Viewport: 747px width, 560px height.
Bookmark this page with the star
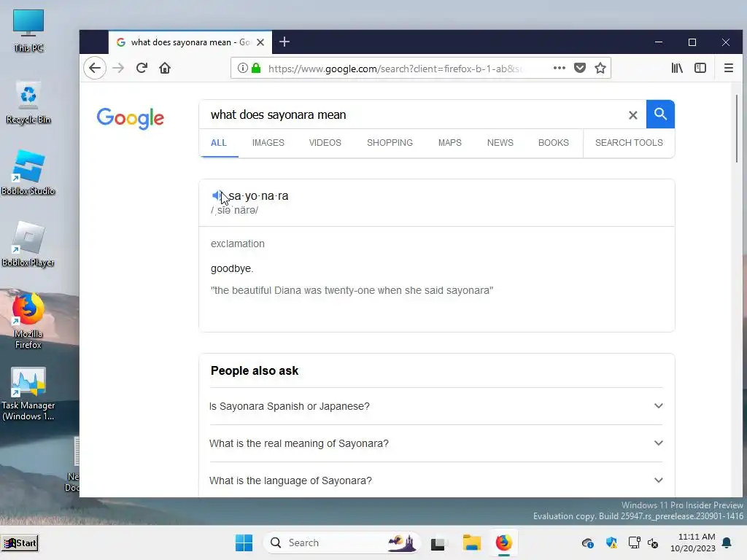(x=600, y=68)
